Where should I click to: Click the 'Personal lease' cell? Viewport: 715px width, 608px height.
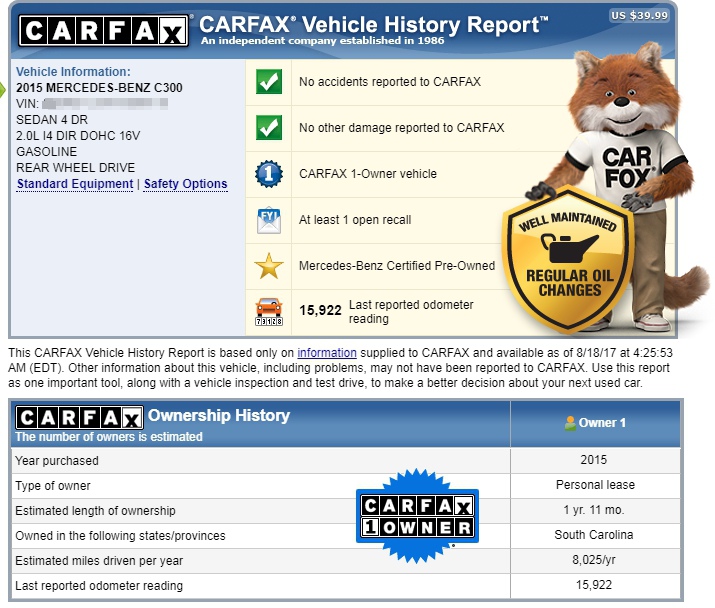(x=595, y=485)
